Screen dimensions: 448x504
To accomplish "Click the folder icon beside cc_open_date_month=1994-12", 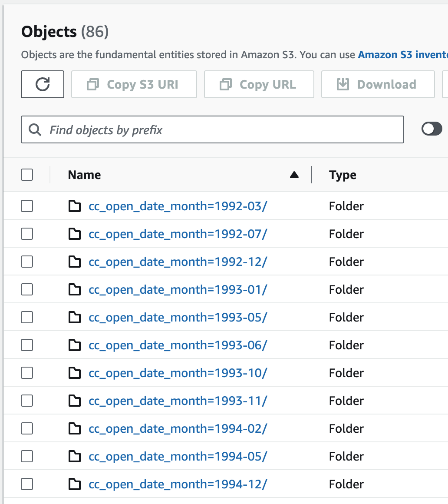I will 75,484.
